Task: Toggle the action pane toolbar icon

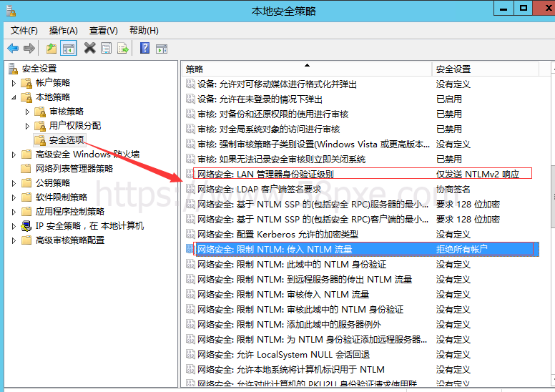Action: point(162,49)
